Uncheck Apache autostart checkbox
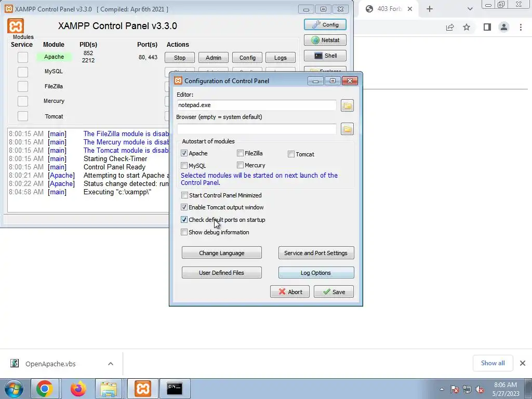Viewport: 532px width, 399px height. [x=184, y=153]
